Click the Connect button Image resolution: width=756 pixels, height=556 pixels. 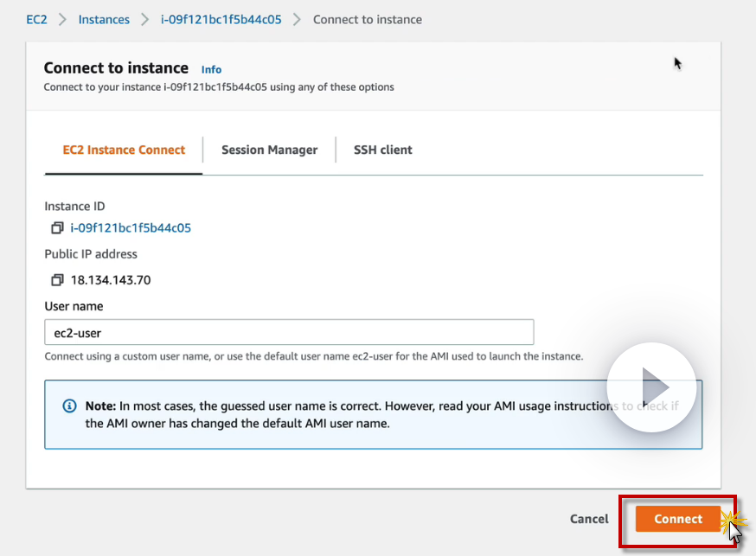point(678,519)
